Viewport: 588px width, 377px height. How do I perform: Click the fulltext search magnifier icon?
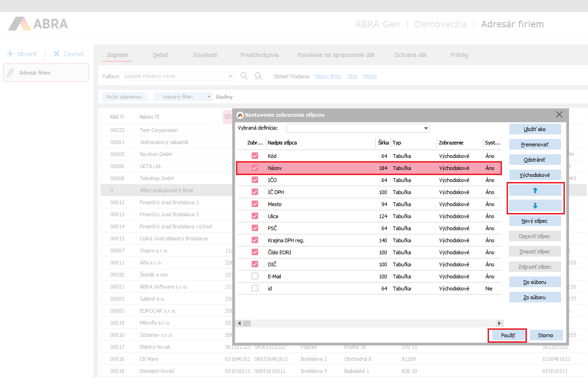[244, 76]
